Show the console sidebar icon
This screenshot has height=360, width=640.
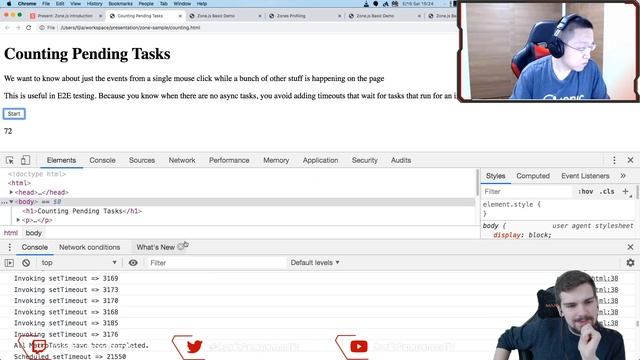pos(9,263)
